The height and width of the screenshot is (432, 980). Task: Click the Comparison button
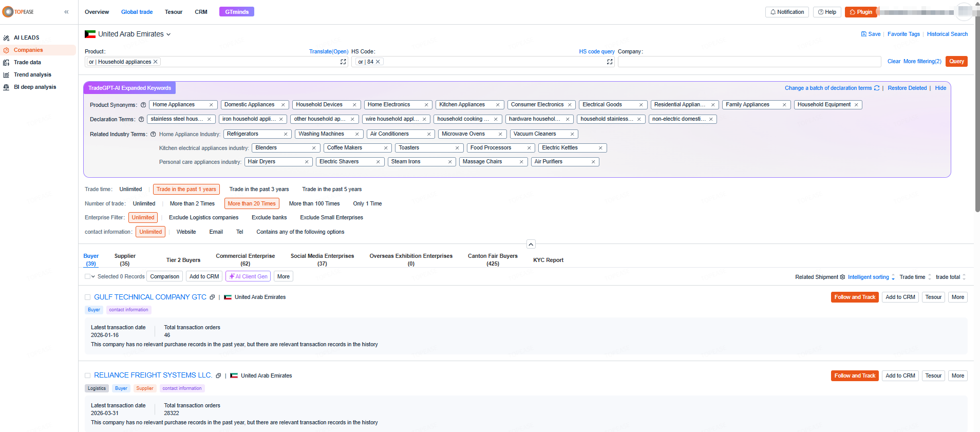click(165, 276)
